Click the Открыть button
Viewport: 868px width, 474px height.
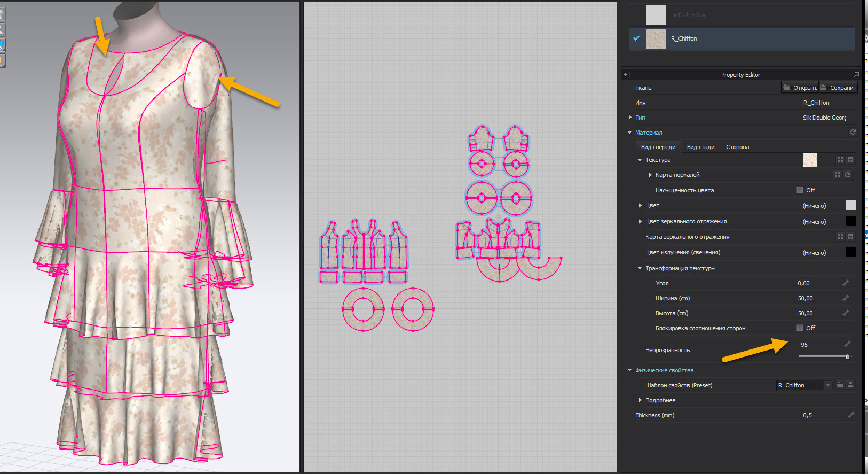tap(800, 88)
